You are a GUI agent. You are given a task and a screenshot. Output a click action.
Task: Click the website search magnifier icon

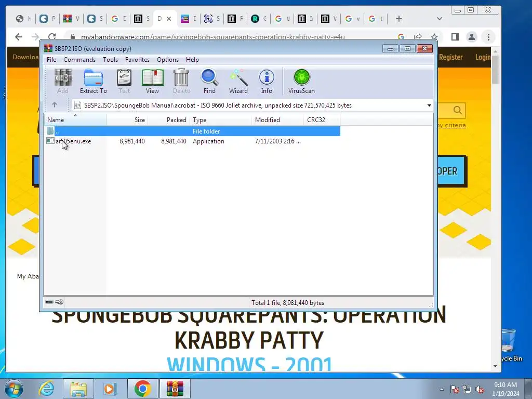click(x=457, y=110)
